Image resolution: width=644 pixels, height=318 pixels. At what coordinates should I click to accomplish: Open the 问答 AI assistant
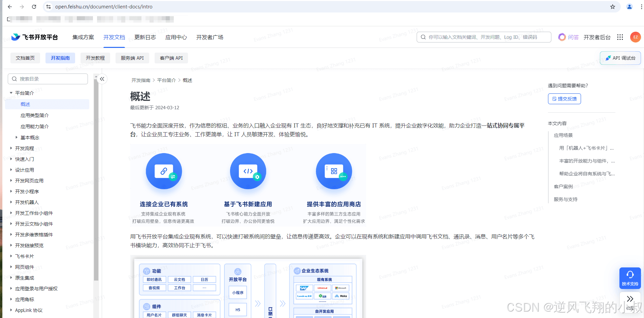pos(569,37)
